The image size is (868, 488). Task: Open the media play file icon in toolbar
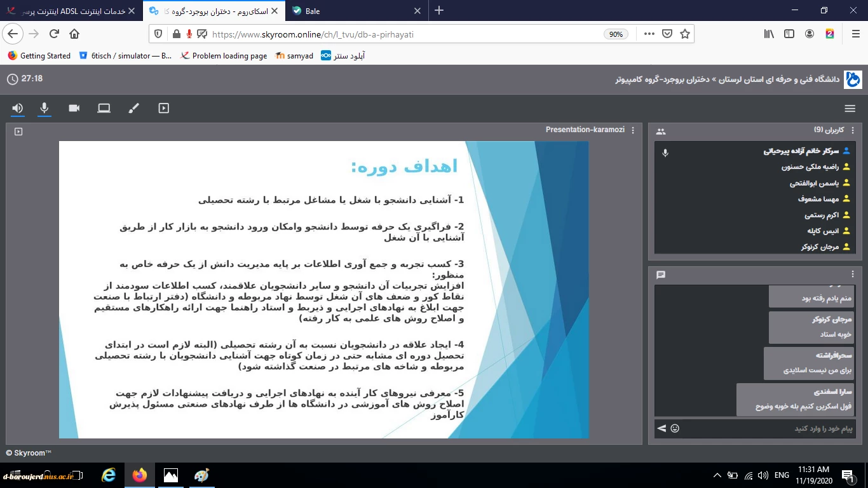pos(164,108)
